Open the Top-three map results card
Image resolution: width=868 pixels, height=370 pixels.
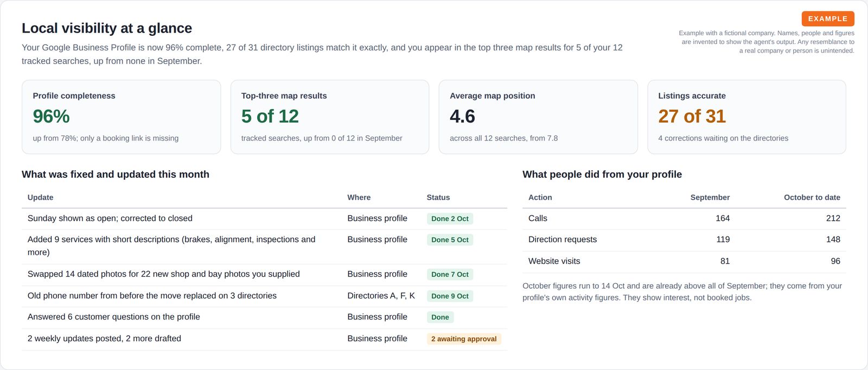coord(330,117)
